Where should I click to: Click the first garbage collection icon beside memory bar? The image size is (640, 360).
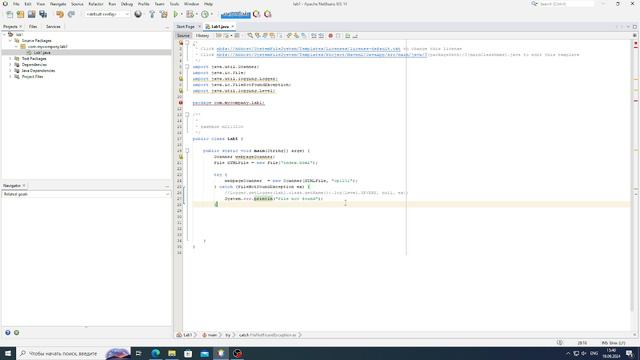point(256,14)
